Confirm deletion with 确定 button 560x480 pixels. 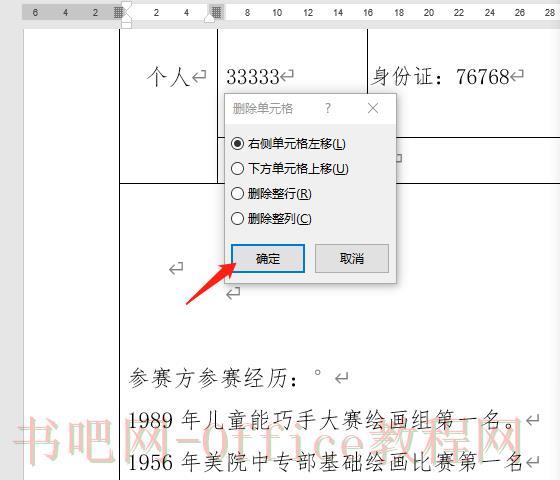(x=268, y=258)
